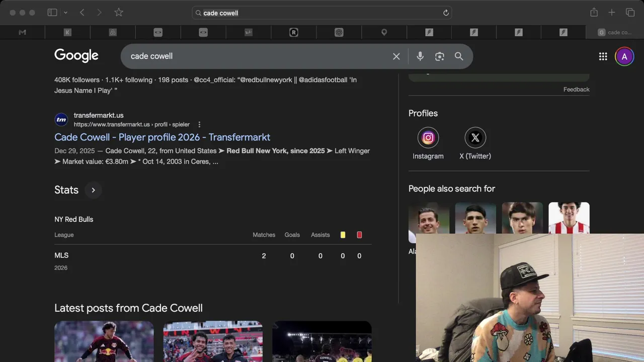The width and height of the screenshot is (644, 362).
Task: Click the Matches column header
Action: click(x=264, y=235)
